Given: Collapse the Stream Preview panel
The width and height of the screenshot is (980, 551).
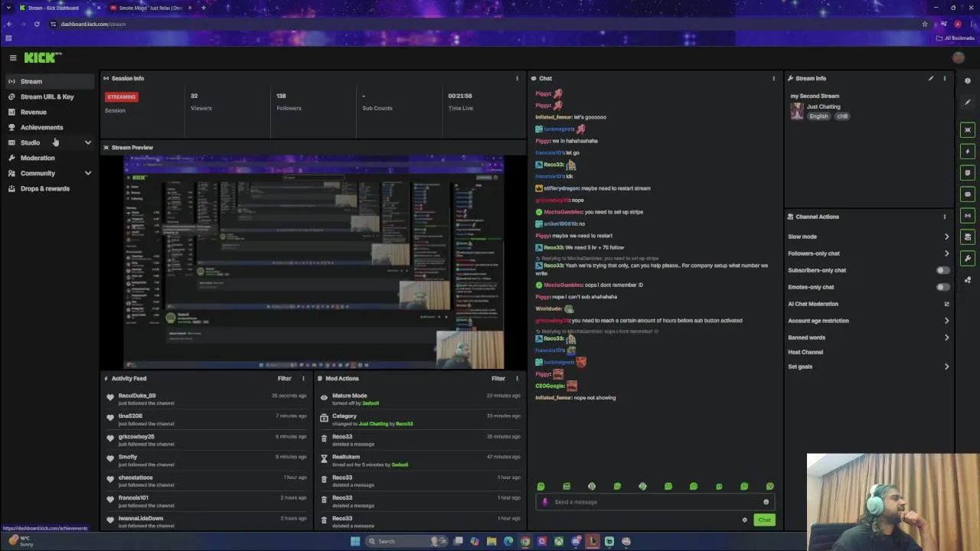Looking at the screenshot, I should [106, 148].
